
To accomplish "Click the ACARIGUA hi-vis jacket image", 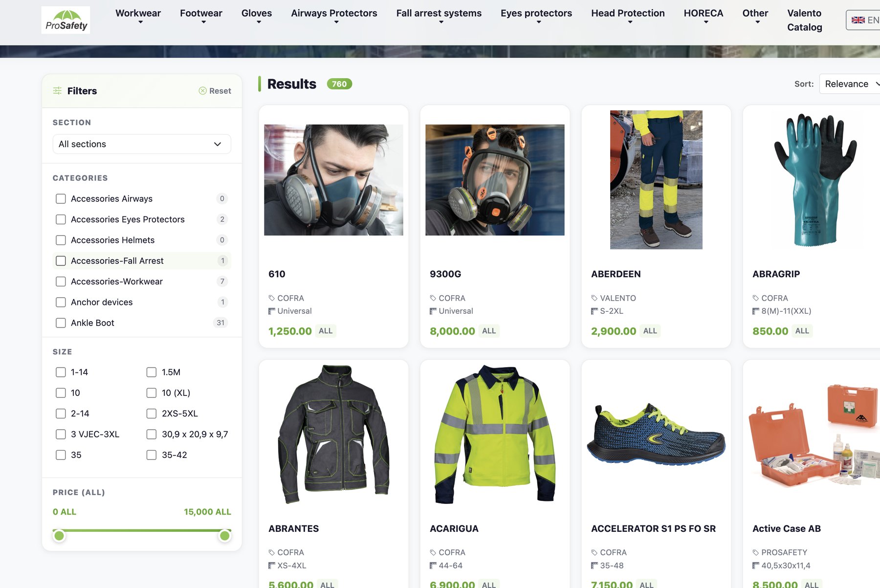I will [495, 434].
